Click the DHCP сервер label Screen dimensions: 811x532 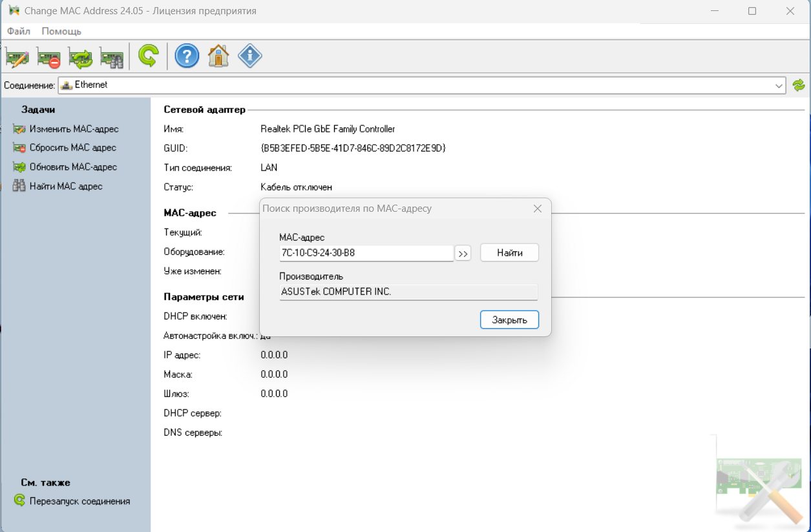(193, 413)
